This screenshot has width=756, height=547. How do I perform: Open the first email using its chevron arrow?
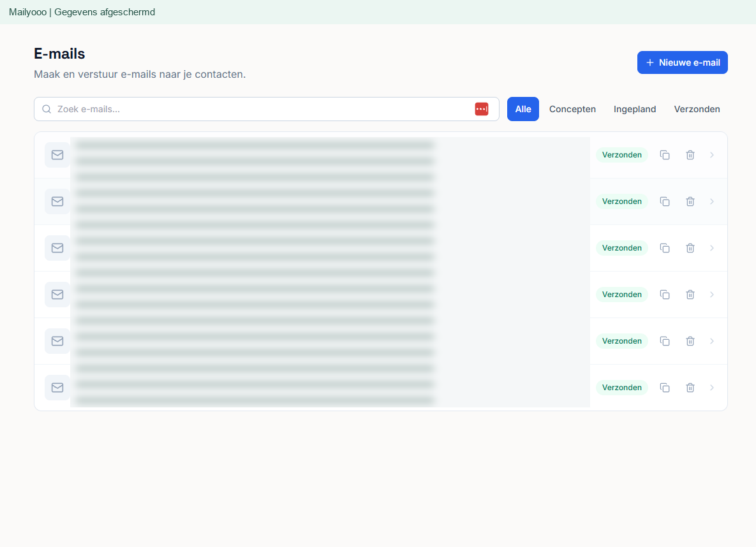(x=711, y=155)
